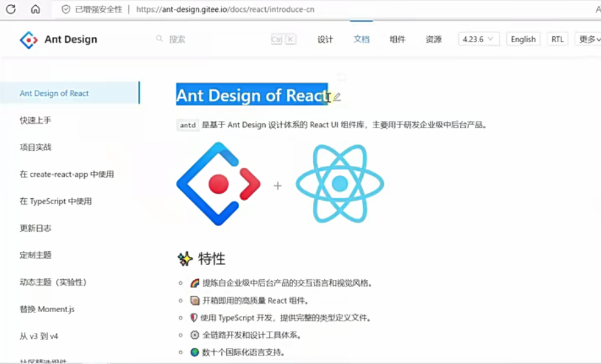Click the React atom logo image

click(340, 184)
